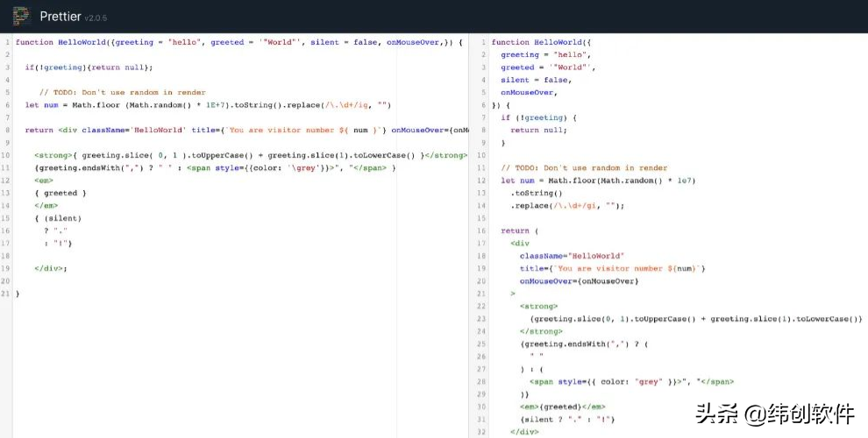Click the Prettier logo icon

tap(20, 16)
